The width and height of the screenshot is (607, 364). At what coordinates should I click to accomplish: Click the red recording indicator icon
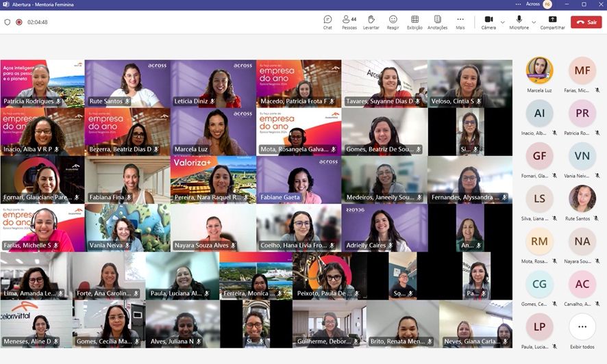tap(19, 22)
